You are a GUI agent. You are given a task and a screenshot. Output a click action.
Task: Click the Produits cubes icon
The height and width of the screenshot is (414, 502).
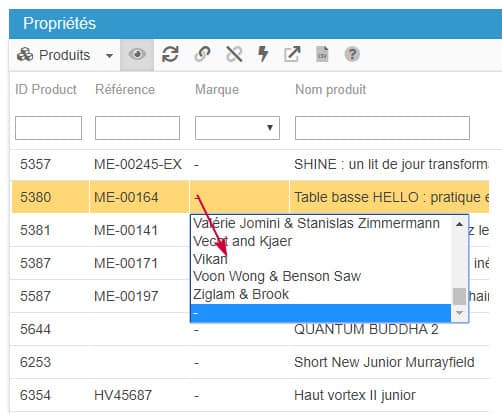(x=25, y=55)
